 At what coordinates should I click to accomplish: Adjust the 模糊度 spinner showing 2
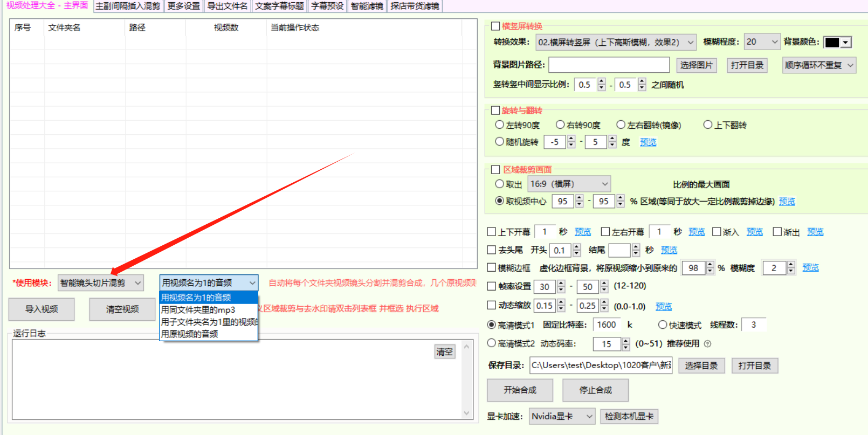(x=779, y=268)
